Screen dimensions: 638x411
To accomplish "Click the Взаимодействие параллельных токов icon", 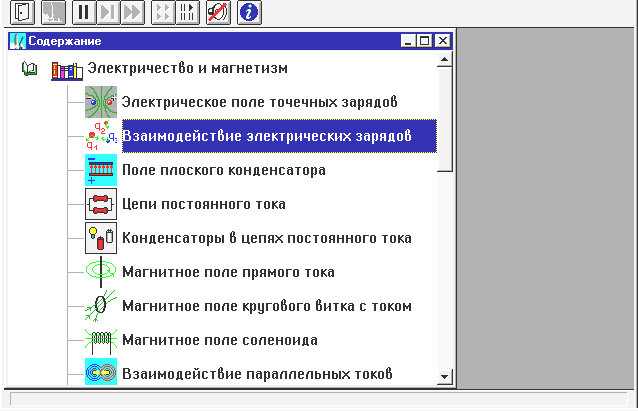I will point(100,373).
